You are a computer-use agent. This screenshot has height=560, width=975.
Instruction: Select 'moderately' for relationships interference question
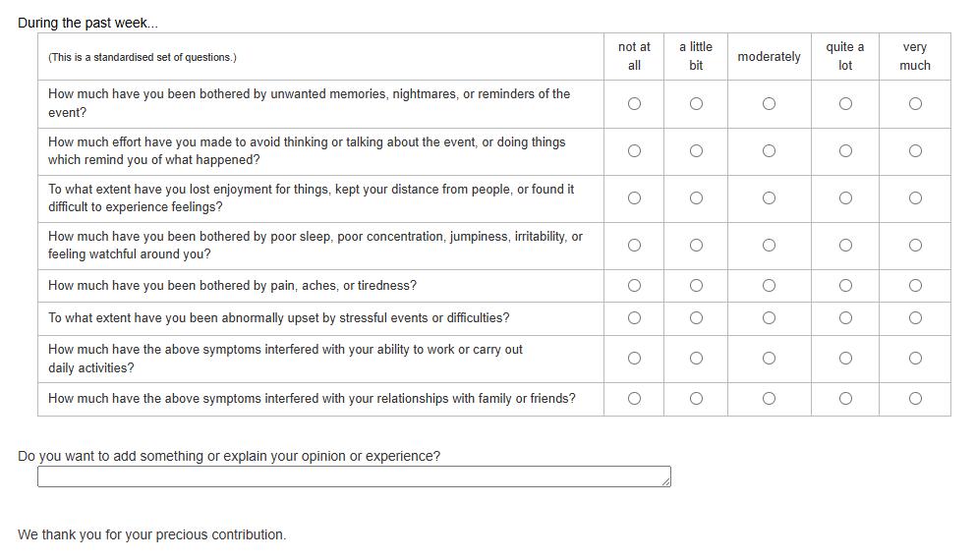(769, 398)
